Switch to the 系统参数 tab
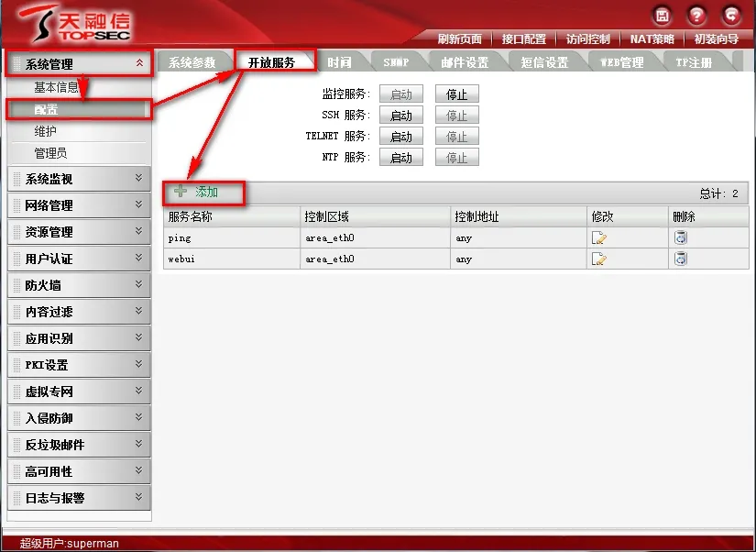The image size is (756, 552). pyautogui.click(x=192, y=62)
